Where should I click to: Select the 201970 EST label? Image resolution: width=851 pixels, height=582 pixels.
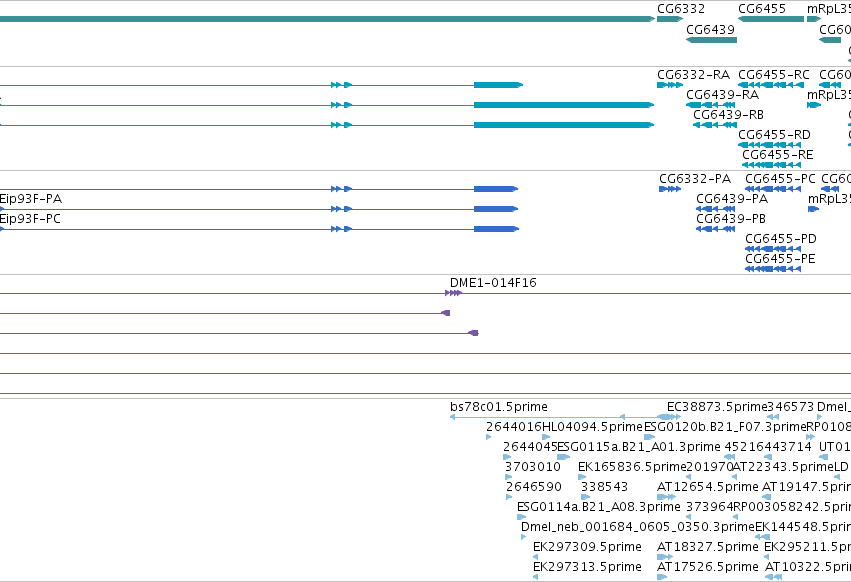[709, 467]
